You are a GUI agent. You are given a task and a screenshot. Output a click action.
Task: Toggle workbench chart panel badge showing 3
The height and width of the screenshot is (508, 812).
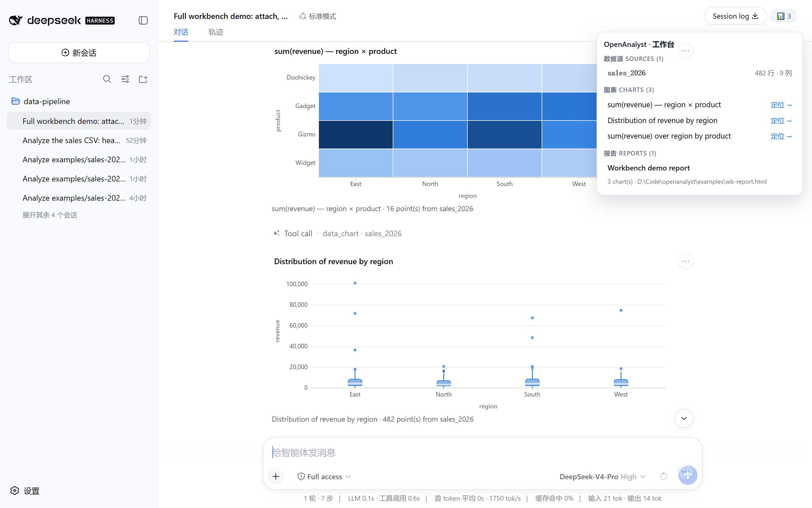point(784,16)
